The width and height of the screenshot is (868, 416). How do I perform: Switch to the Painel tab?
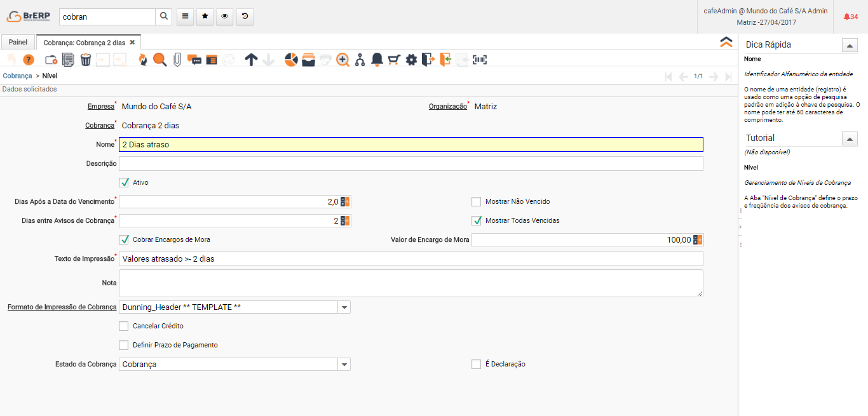coord(18,43)
